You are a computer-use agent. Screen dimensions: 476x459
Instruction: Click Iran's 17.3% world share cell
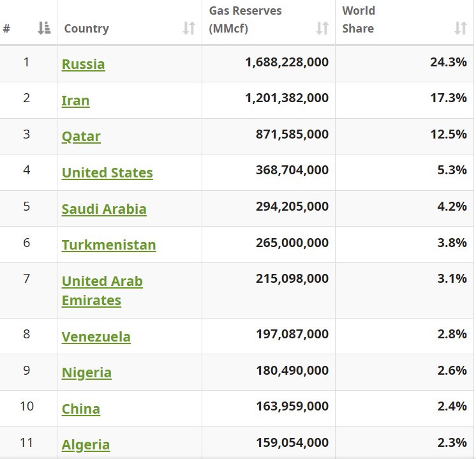click(x=449, y=98)
